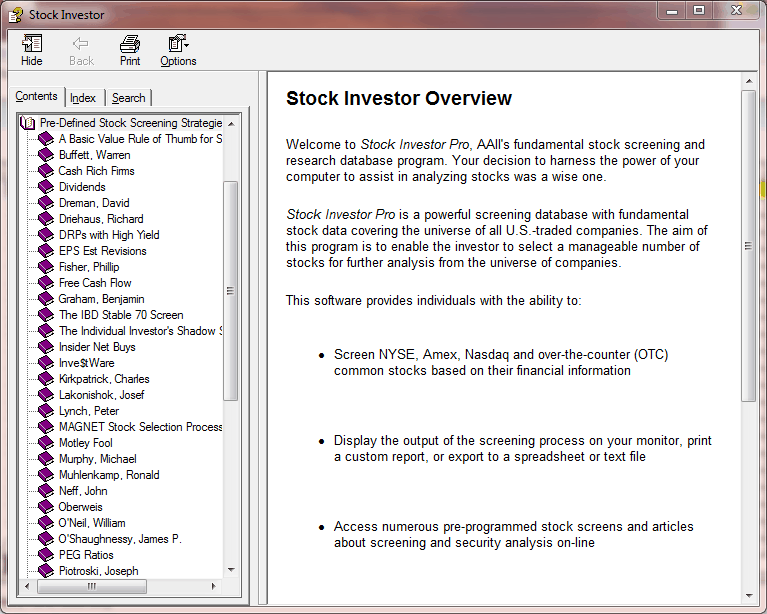Switch to the Search tab
Viewport: 767px width, 614px height.
pyautogui.click(x=128, y=98)
